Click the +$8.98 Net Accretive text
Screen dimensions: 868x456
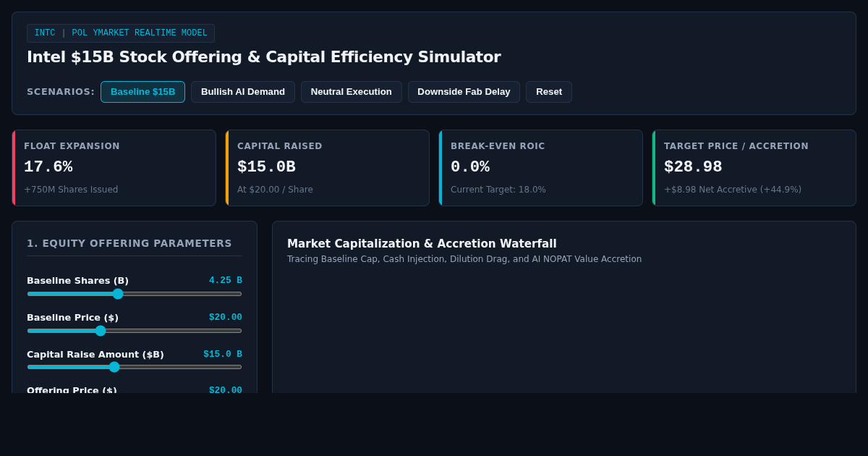coord(733,190)
